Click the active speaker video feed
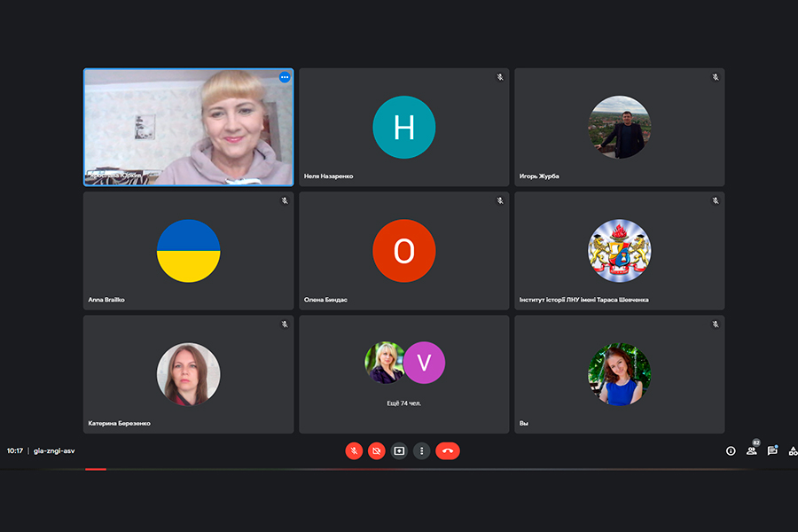This screenshot has height=532, width=798. (188, 128)
